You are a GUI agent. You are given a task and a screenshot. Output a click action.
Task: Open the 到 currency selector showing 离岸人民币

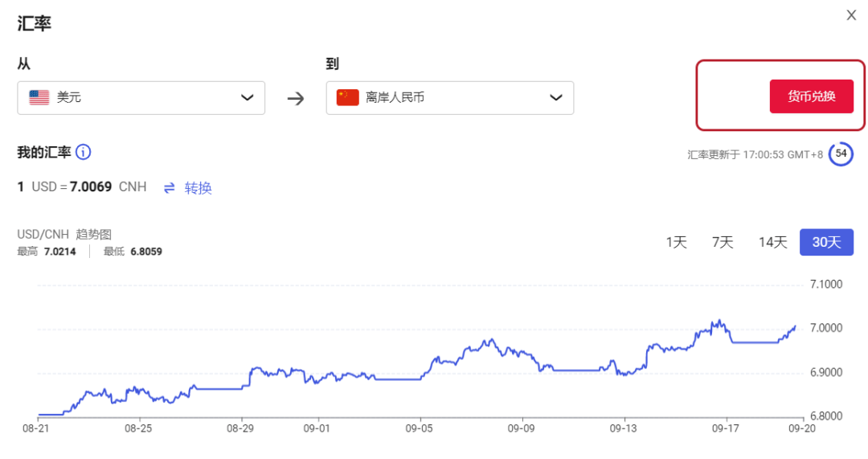(449, 97)
